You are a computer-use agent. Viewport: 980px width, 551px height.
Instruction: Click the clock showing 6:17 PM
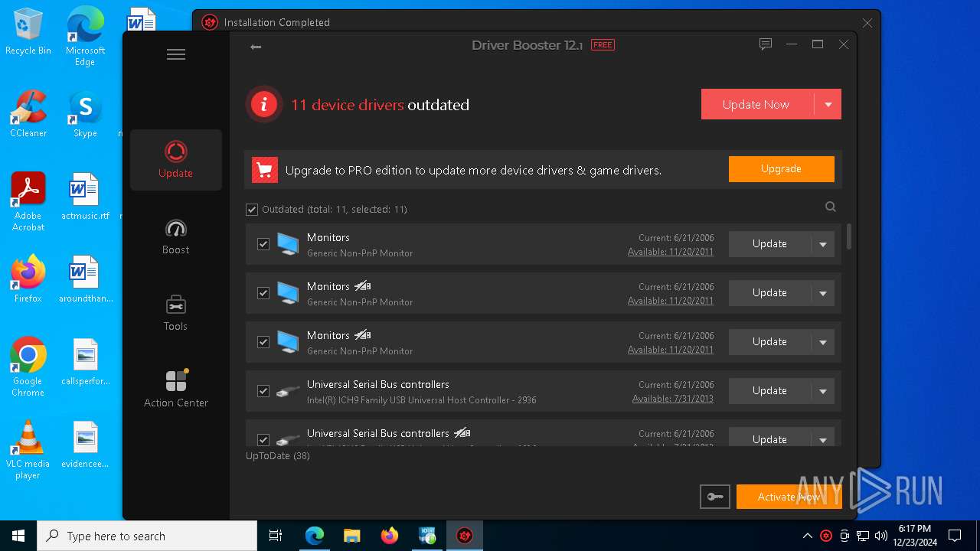(x=914, y=536)
